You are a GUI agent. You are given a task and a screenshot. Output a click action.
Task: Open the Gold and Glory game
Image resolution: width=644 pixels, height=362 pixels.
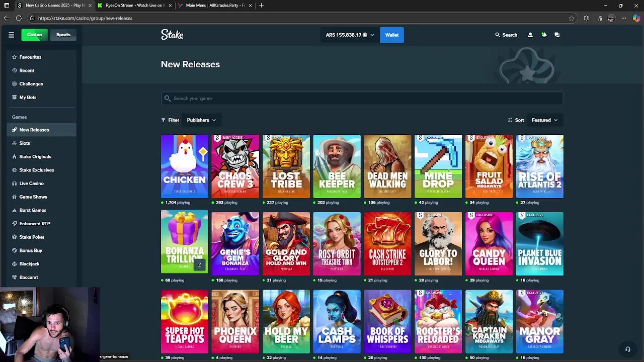click(286, 244)
